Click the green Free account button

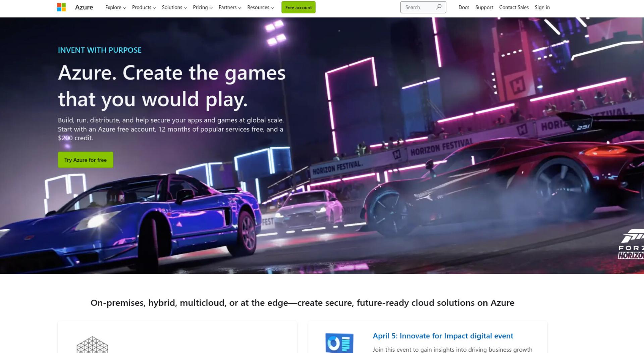298,7
